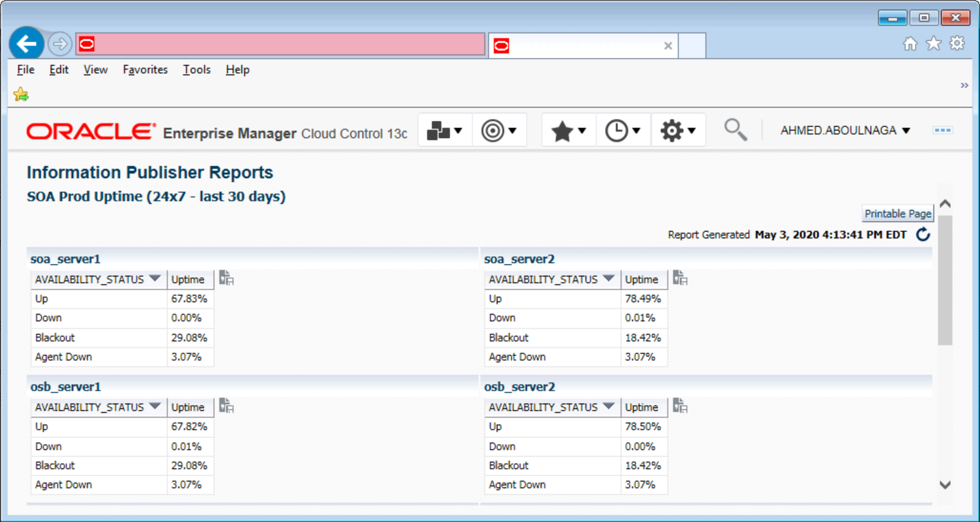Click the soa_server1 Uptime column header
This screenshot has height=522, width=980.
click(188, 280)
